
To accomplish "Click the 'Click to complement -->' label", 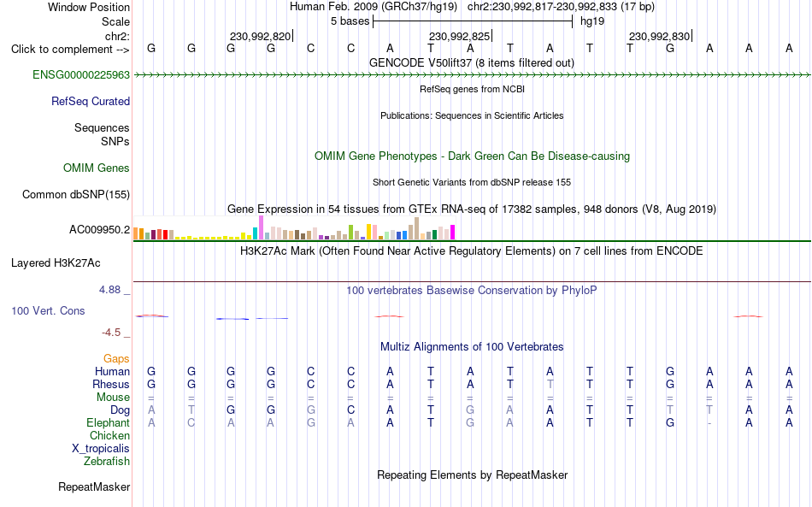I will pyautogui.click(x=70, y=50).
